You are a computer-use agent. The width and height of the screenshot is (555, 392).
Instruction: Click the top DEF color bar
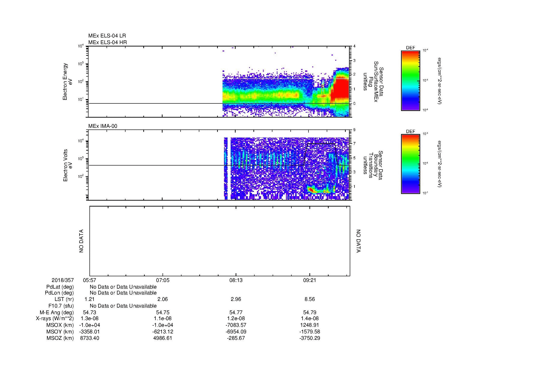tap(410, 80)
